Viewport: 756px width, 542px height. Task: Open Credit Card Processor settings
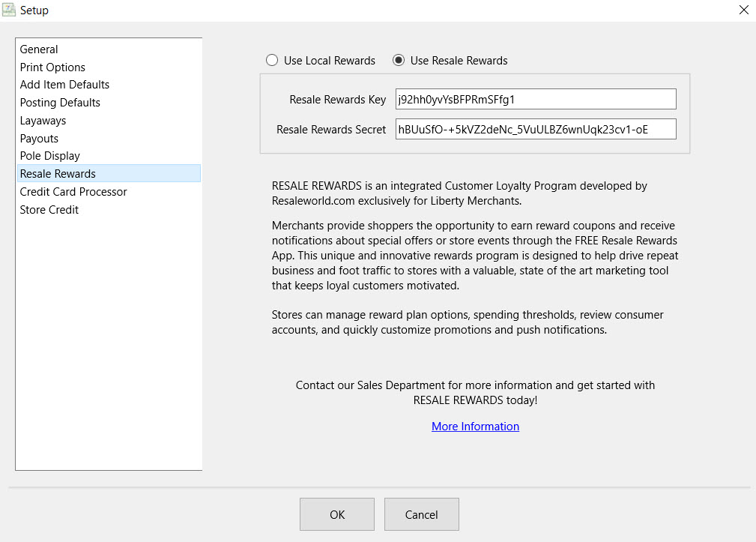tap(73, 192)
